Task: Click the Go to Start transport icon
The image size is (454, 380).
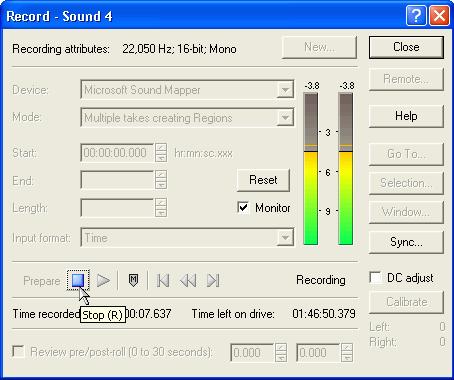Action: click(x=163, y=280)
